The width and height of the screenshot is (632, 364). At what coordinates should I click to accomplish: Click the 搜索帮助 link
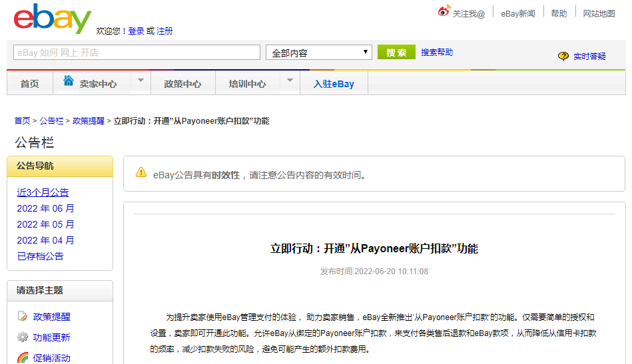point(437,53)
